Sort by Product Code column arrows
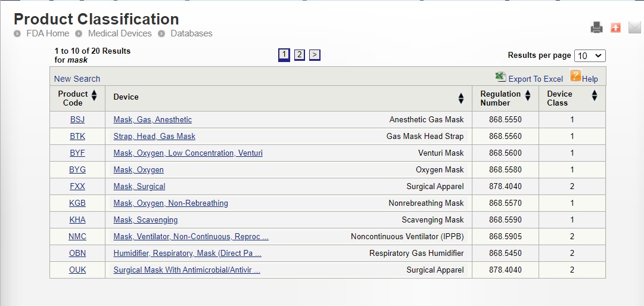This screenshot has height=306, width=644. pyautogui.click(x=94, y=96)
